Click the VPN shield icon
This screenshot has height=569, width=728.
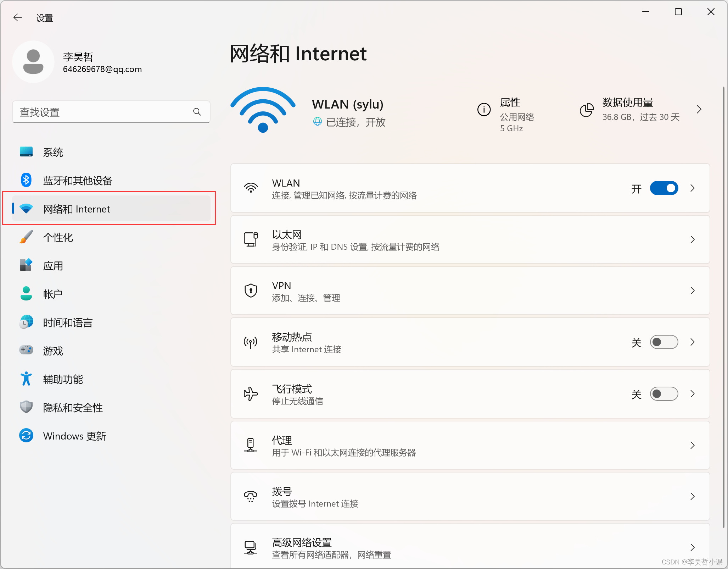[x=251, y=291]
